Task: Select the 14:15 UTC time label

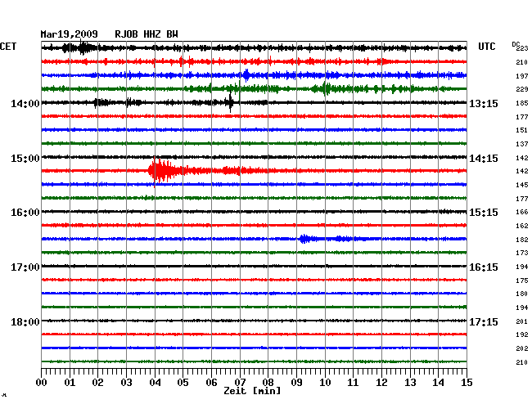Action: 484,159
